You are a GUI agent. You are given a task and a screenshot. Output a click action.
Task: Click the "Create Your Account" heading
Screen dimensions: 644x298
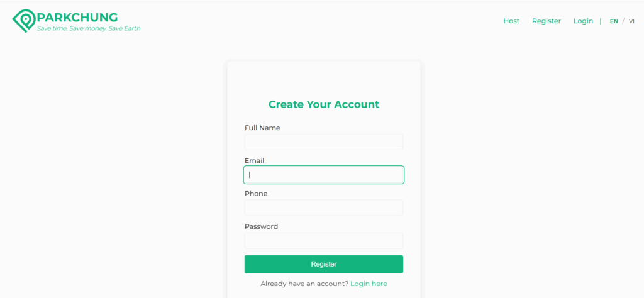click(323, 104)
